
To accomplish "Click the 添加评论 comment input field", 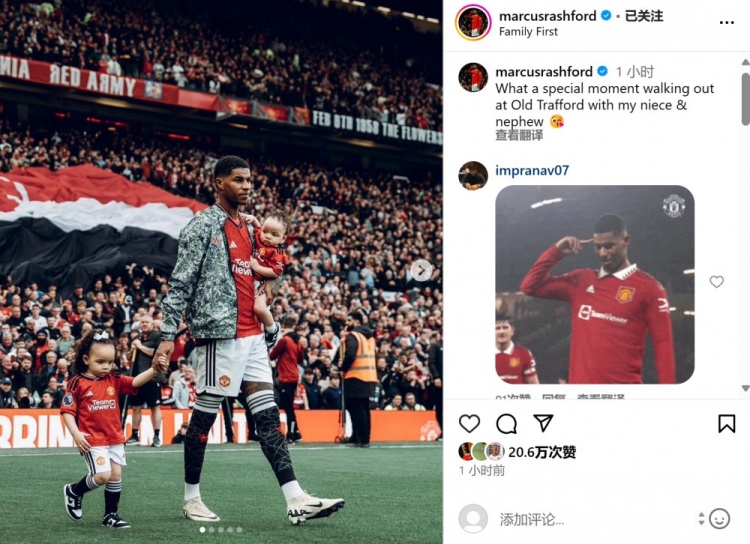I will [x=593, y=519].
